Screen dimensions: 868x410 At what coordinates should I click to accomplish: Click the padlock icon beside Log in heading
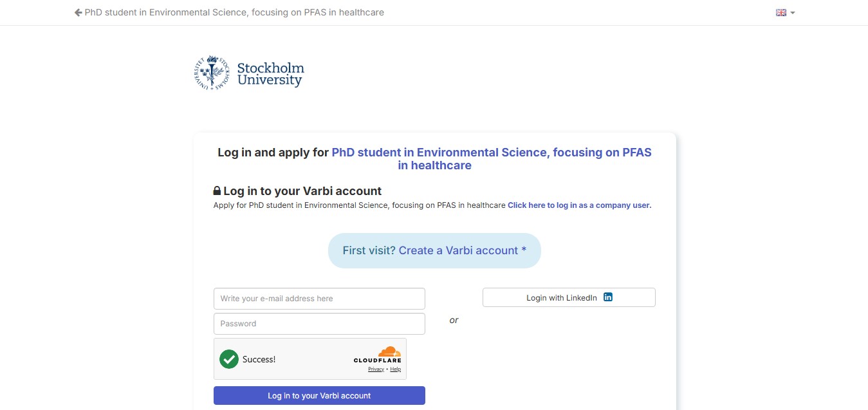tap(217, 191)
